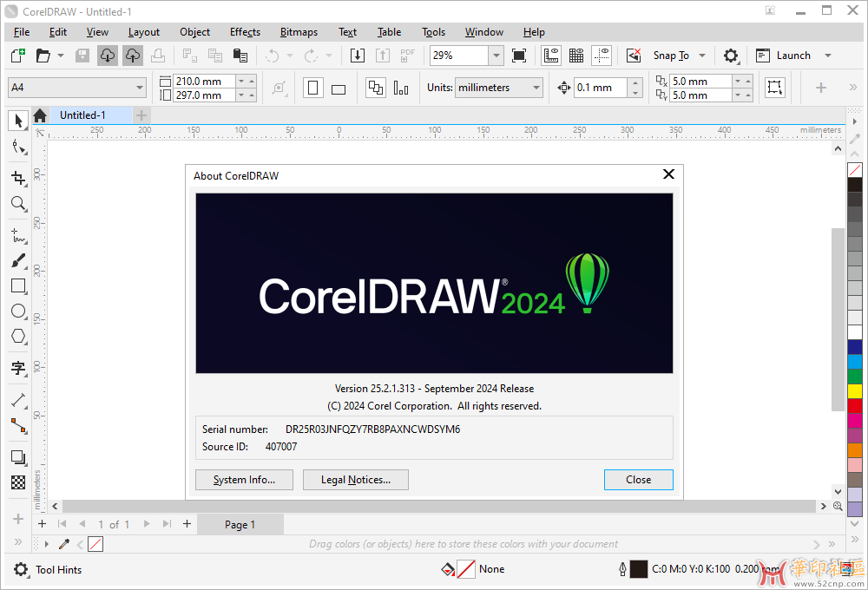Click the Legal Notices button
This screenshot has height=590, width=868.
(355, 480)
